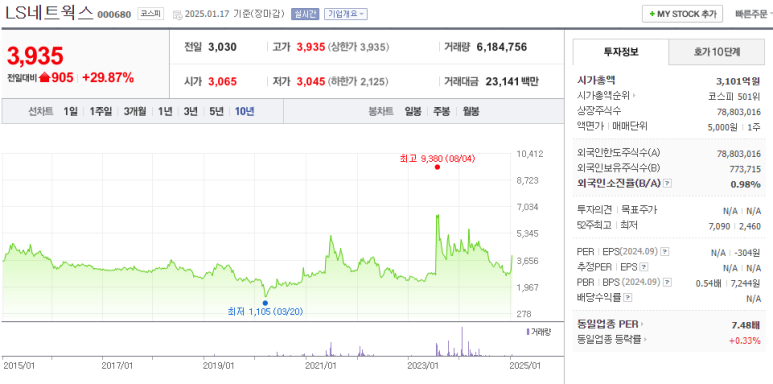The height and width of the screenshot is (384, 773).
Task: Click the blue 최저 1,105 marker dot
Action: pos(265,303)
